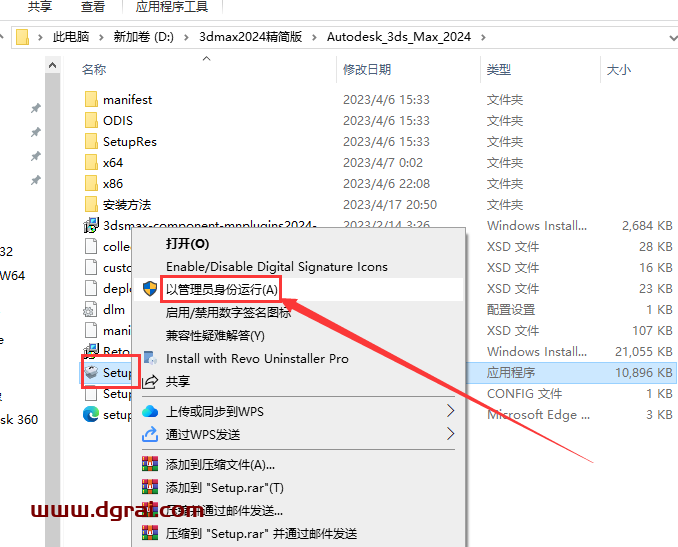Viewport: 678px width, 547px height.
Task: Go to Autodesk_3ds_Max_2024 in breadcrumb
Action: coord(399,37)
